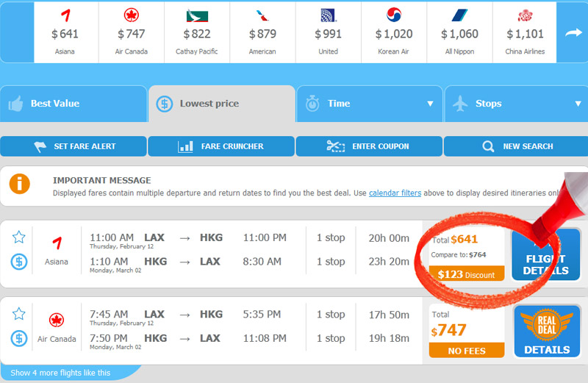The width and height of the screenshot is (588, 383).
Task: Click the $747 total price
Action: coord(448,331)
